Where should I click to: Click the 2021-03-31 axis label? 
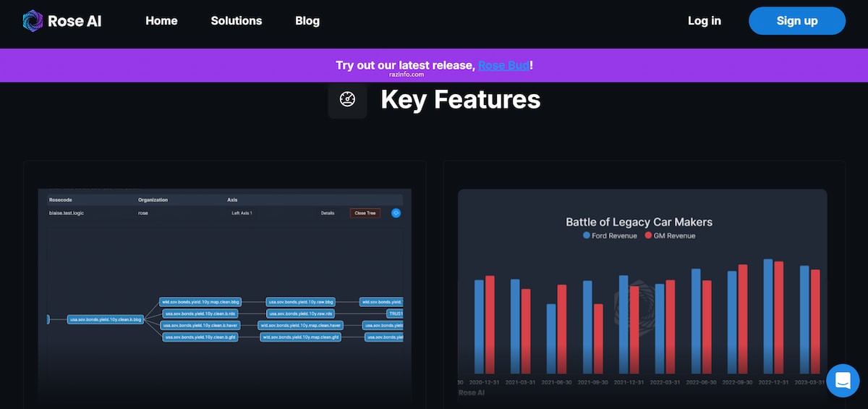point(520,381)
